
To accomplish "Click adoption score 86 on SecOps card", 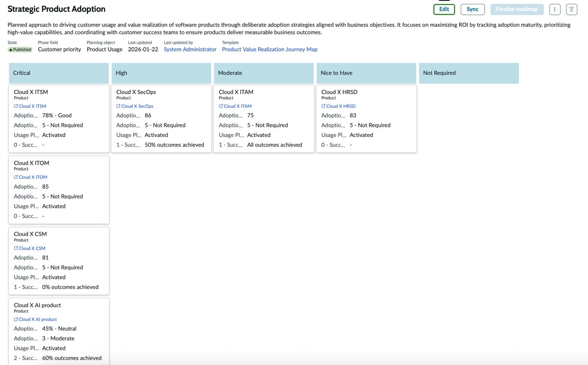I will [148, 115].
